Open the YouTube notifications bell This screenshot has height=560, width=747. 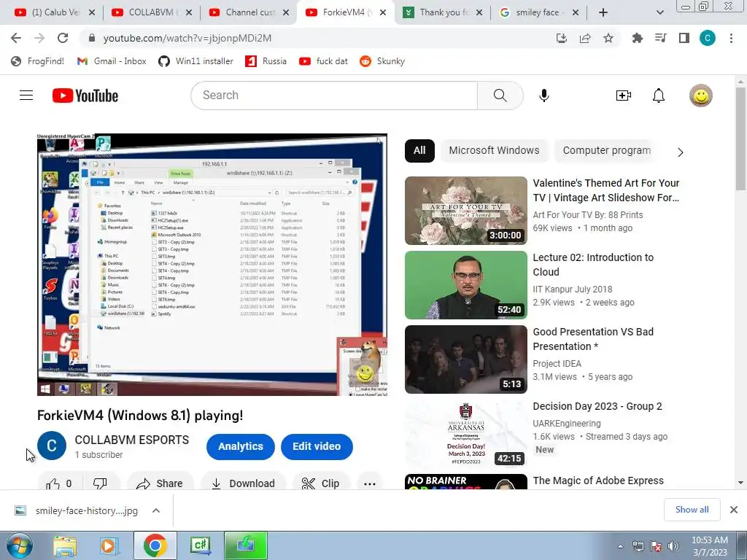pos(659,96)
